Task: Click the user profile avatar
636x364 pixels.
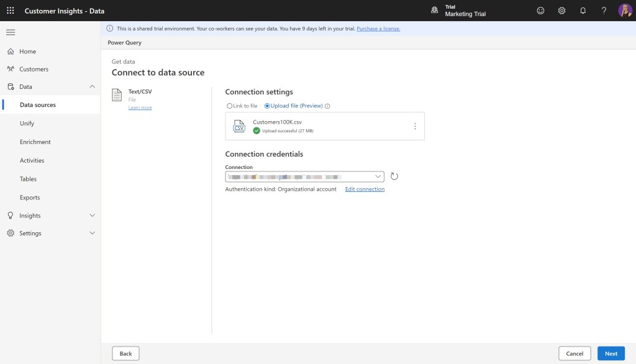Action: (x=624, y=11)
